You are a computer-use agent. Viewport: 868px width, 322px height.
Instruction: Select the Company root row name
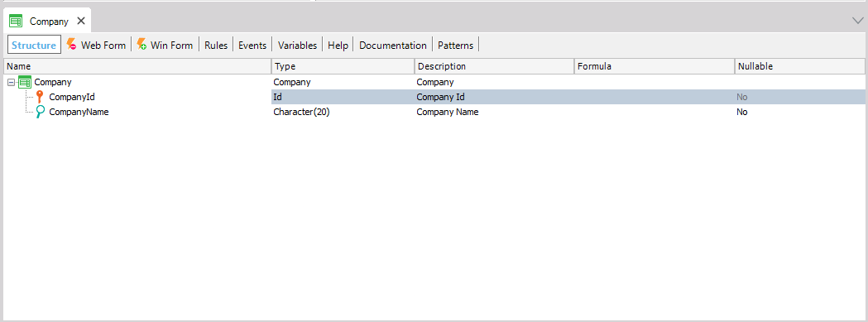(53, 82)
